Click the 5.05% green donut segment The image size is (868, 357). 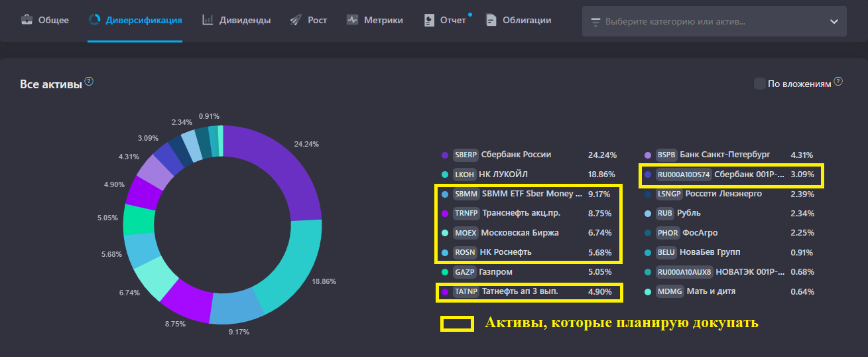coord(139,220)
